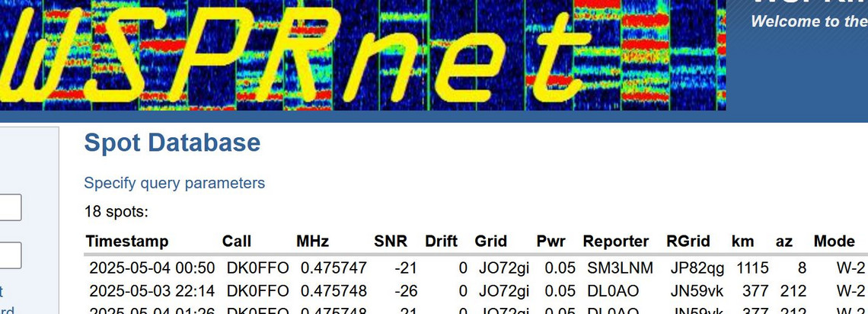Click reporter SM3LNM cell
This screenshot has height=314, width=868.
(620, 268)
